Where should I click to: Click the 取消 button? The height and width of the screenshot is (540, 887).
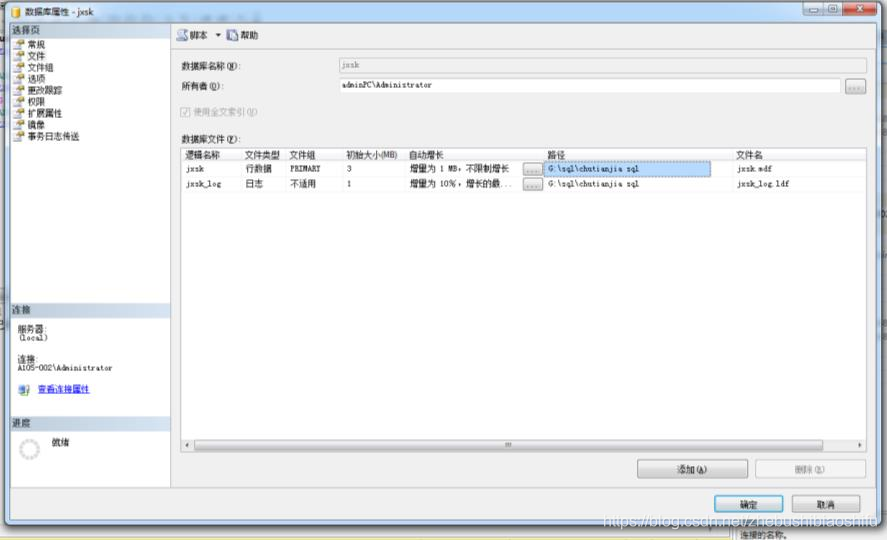(x=826, y=504)
